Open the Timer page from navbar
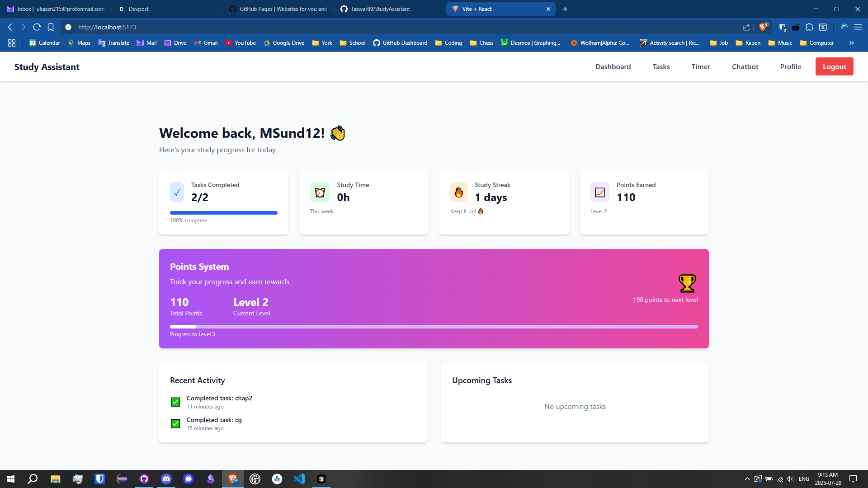Image resolution: width=868 pixels, height=488 pixels. click(700, 66)
